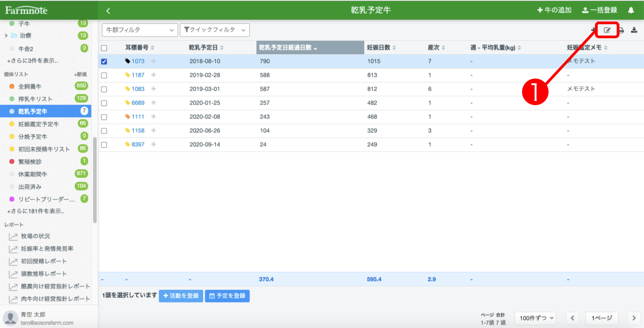The height and width of the screenshot is (328, 644).
Task: Click the plus icon beside cow 1073
Action: 154,61
